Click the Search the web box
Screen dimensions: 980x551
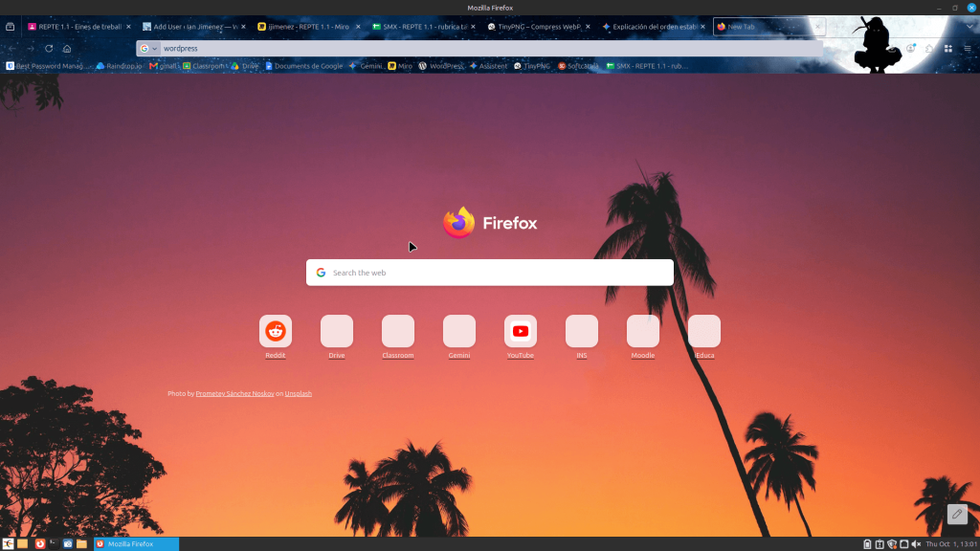tap(489, 273)
